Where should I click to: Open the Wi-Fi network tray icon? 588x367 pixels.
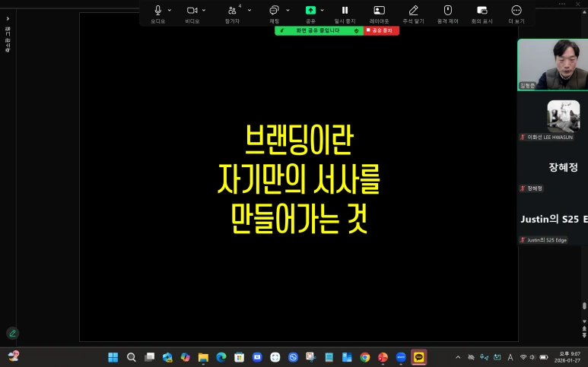point(523,357)
